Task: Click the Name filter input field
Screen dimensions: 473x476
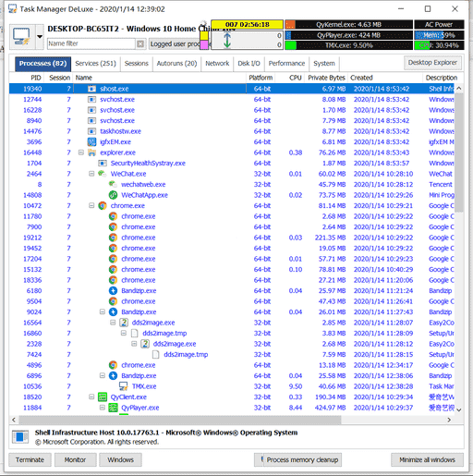Action: [91, 43]
